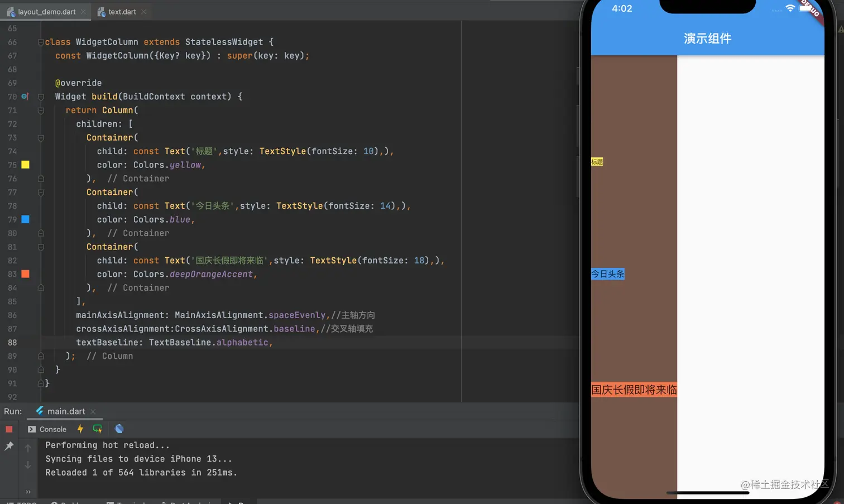This screenshot has height=504, width=844.
Task: Click the fold end marker on line 76
Action: (x=41, y=179)
